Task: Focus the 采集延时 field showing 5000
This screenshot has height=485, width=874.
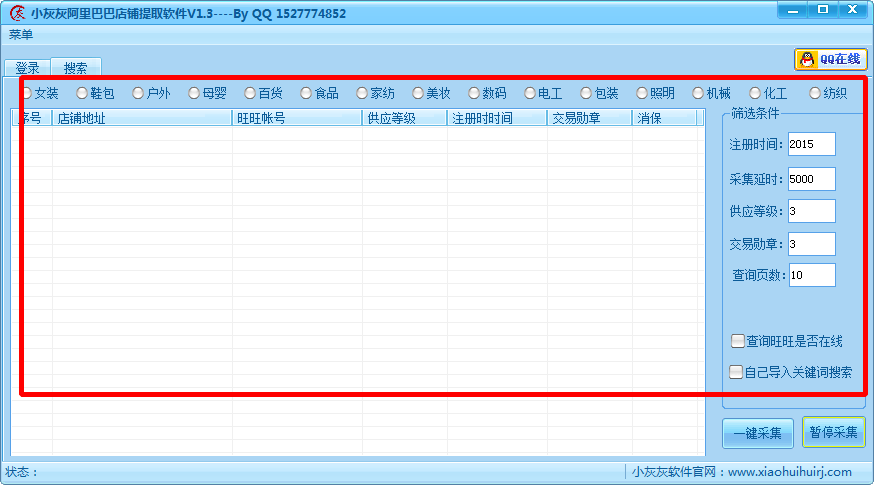Action: [x=812, y=179]
